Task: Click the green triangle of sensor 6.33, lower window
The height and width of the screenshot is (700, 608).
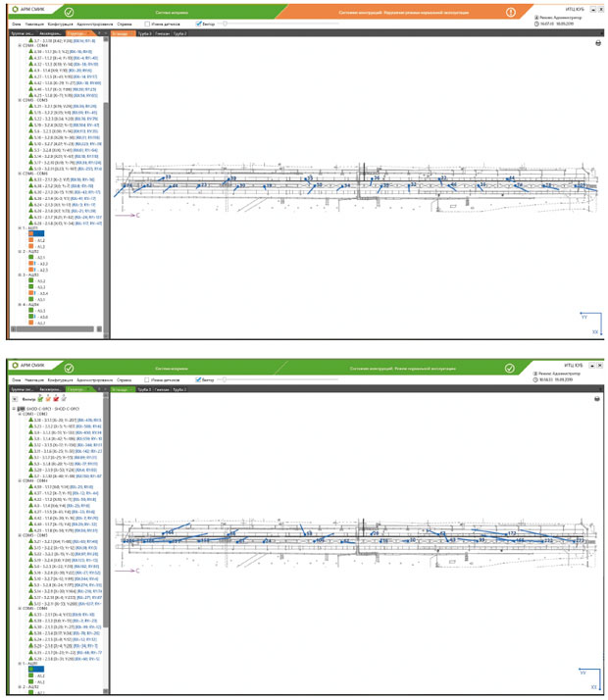Action: 31,615
